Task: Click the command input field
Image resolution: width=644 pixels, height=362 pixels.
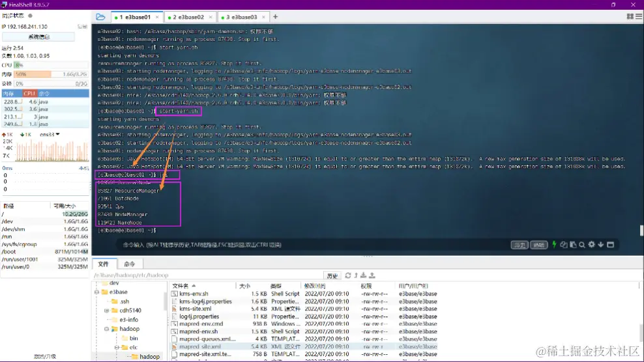Action: [312, 245]
